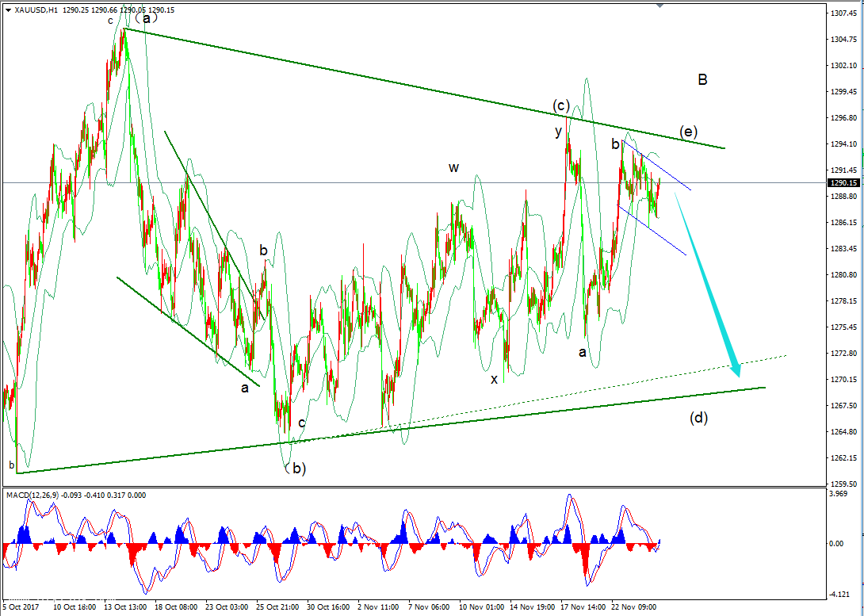The image size is (864, 616).
Task: Click the 22 Nov 09:00 time label
Action: click(636, 606)
